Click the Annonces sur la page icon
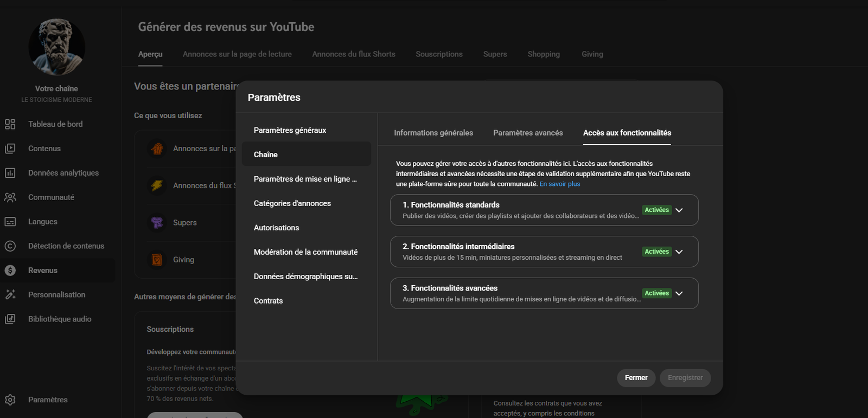This screenshot has height=418, width=868. [157, 149]
